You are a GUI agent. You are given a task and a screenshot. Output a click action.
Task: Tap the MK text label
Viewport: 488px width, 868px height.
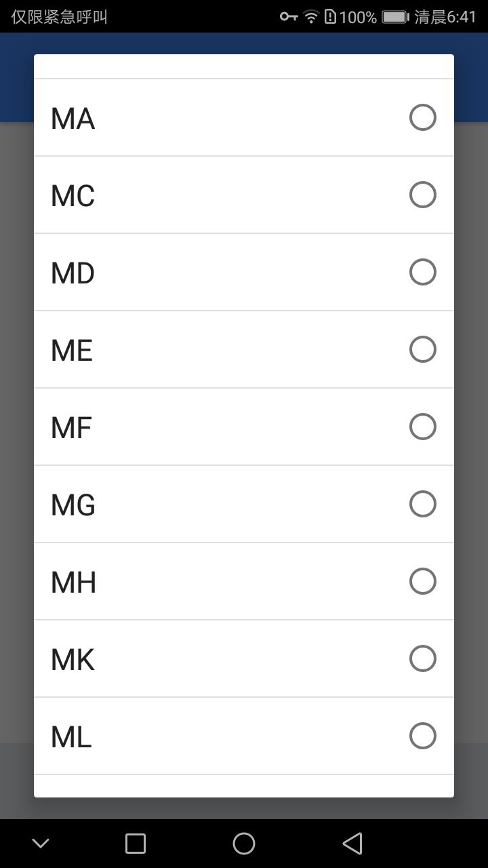(73, 660)
